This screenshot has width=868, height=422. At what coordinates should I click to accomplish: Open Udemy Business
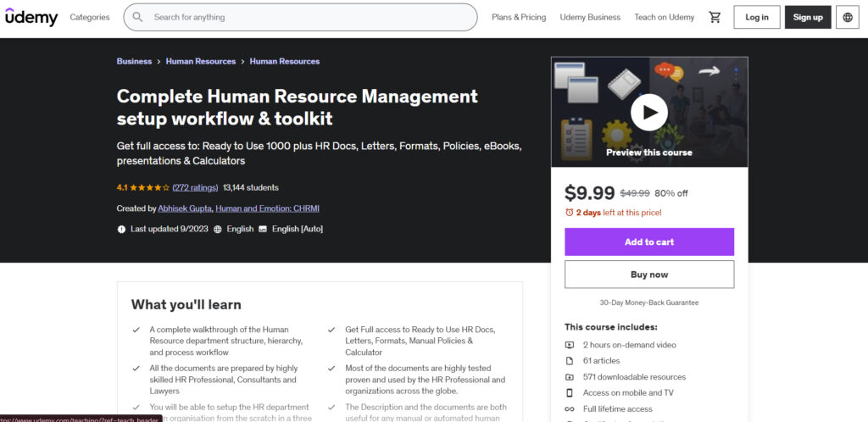coord(590,17)
